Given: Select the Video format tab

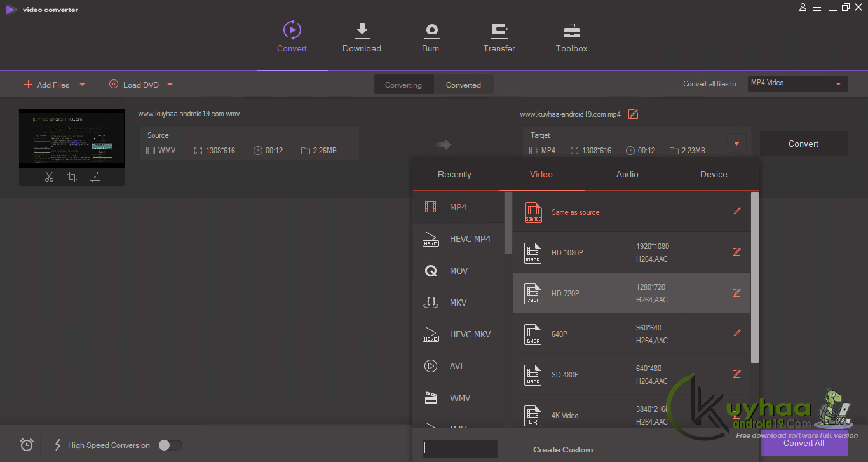Looking at the screenshot, I should pos(541,174).
